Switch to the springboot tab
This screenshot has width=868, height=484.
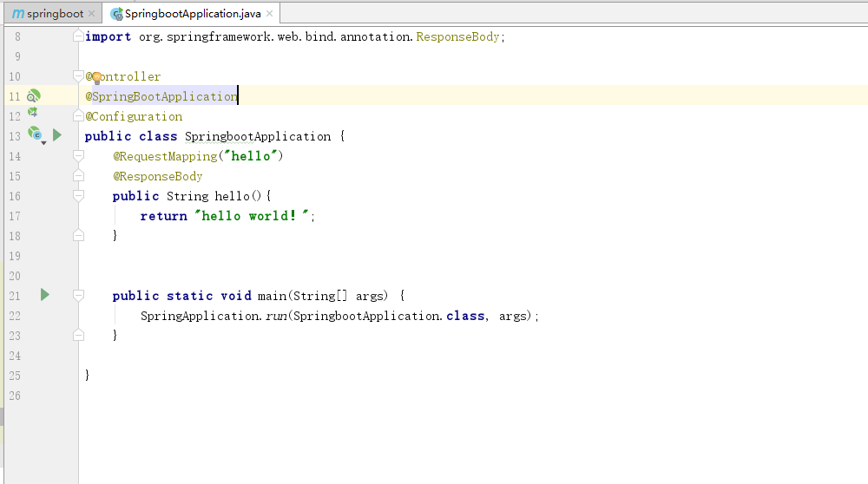point(54,14)
